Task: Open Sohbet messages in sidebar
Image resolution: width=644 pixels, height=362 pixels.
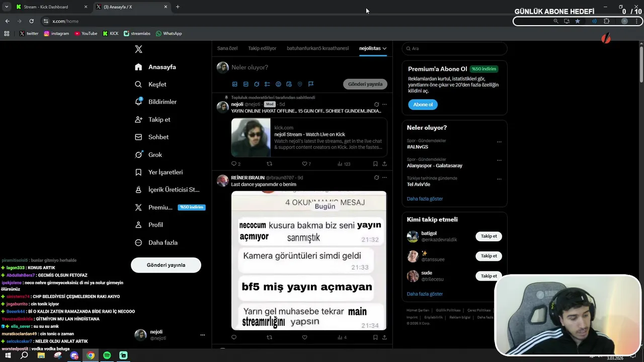Action: [x=152, y=137]
